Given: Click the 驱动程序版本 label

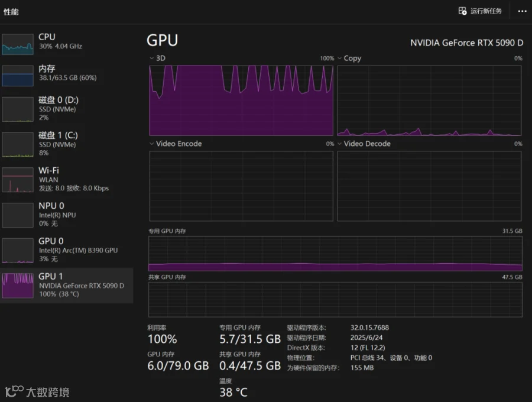Looking at the screenshot, I should pyautogui.click(x=306, y=328).
